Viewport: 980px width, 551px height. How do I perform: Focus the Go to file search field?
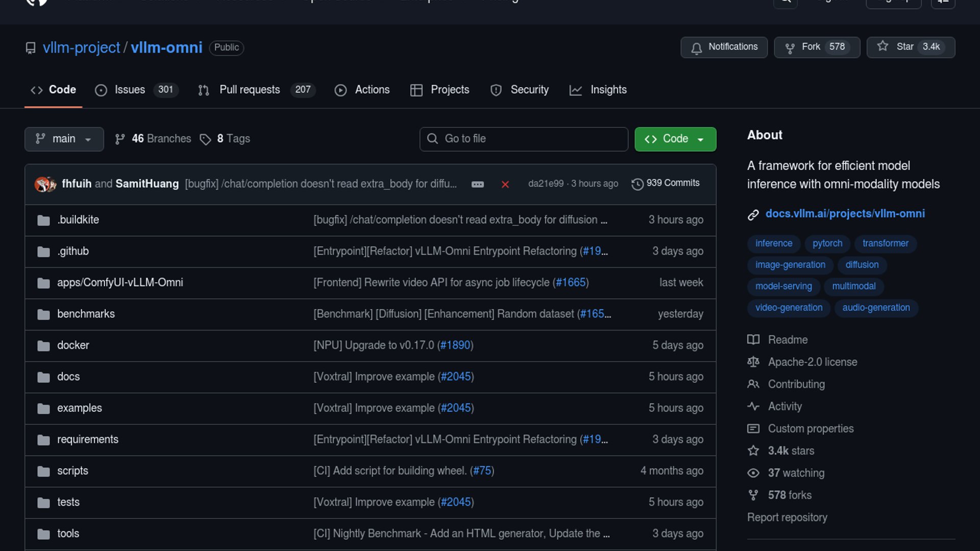tap(524, 139)
